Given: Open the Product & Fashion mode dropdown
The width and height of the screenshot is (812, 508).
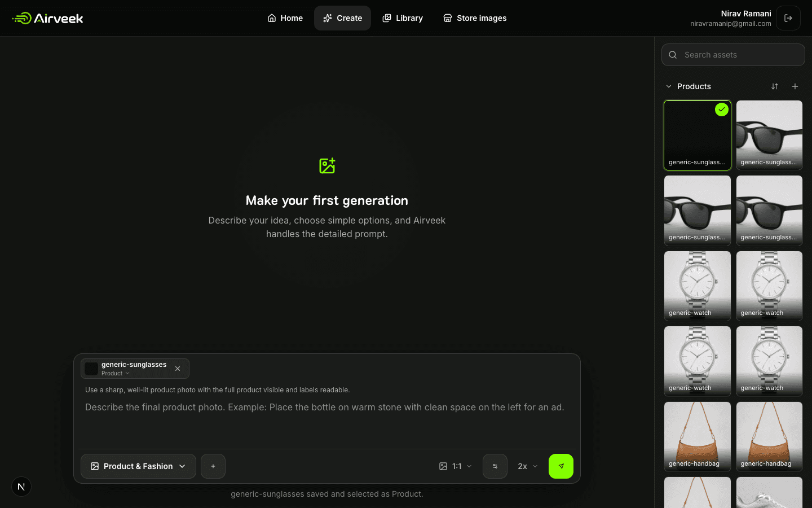Looking at the screenshot, I should tap(138, 466).
